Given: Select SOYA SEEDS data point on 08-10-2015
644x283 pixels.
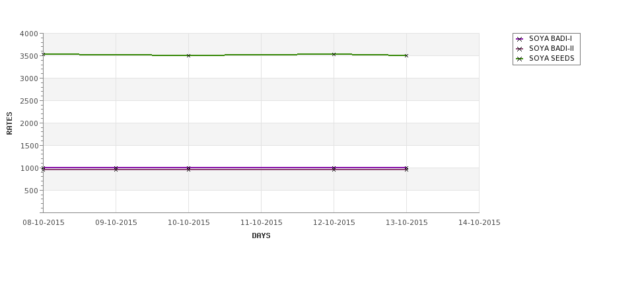Looking at the screenshot, I should (x=44, y=54).
